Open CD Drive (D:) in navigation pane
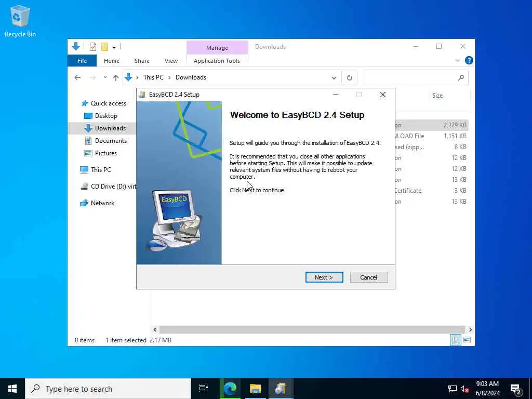 [x=108, y=187]
